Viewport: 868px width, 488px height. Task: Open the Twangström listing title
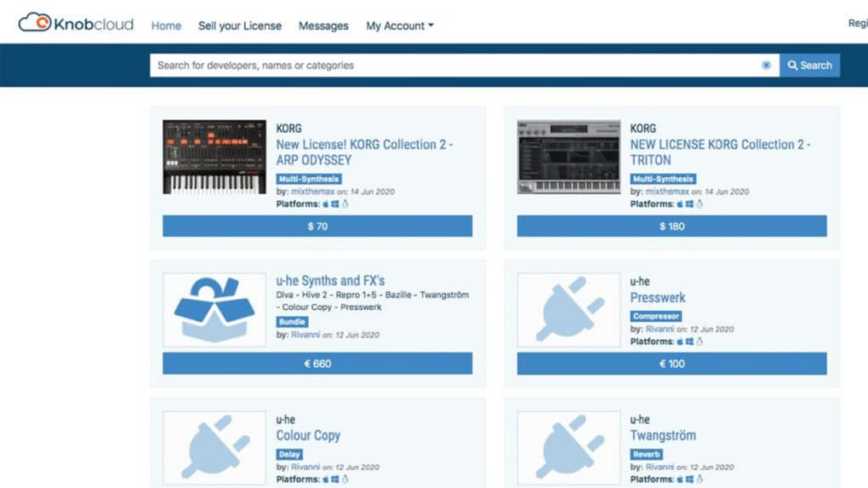[663, 435]
